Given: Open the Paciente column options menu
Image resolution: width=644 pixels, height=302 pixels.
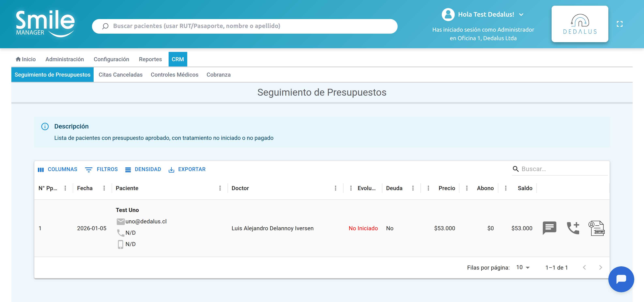Looking at the screenshot, I should 220,188.
